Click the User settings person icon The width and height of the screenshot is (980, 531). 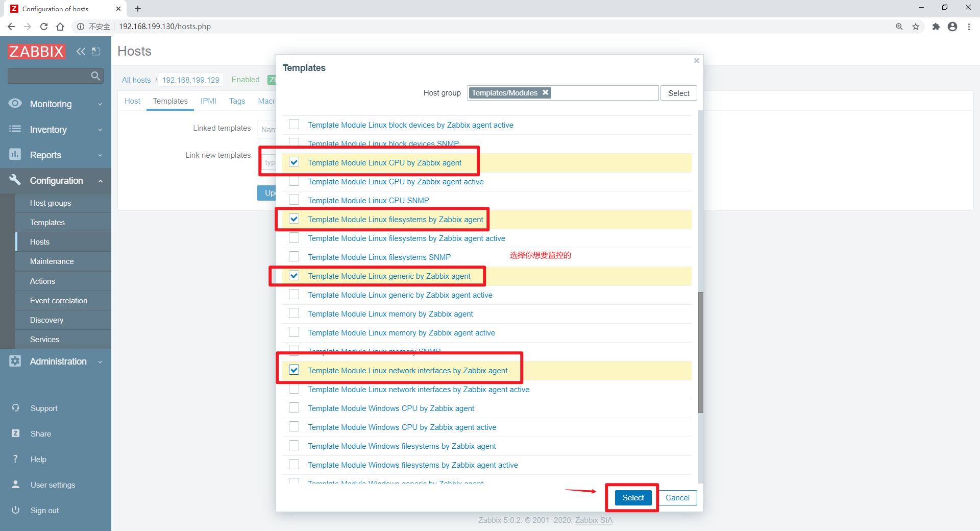coord(16,485)
